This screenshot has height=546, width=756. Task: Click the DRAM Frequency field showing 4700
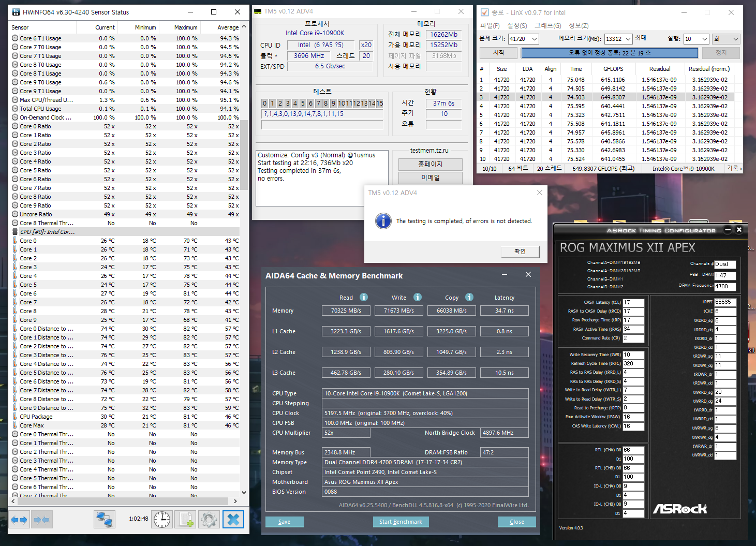(x=725, y=286)
